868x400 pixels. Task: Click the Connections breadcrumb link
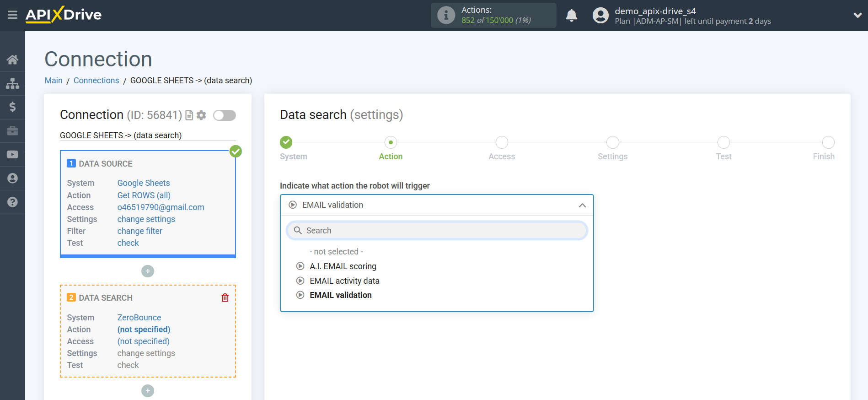click(96, 81)
